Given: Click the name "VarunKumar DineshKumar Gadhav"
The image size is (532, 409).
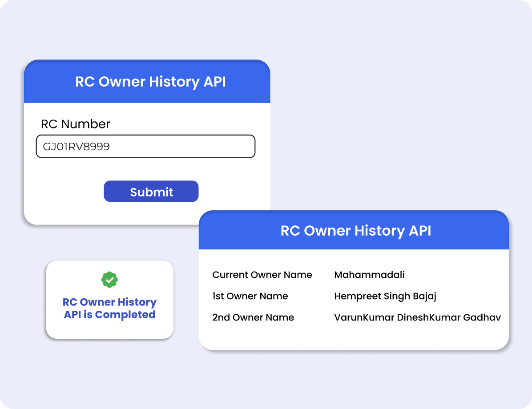Looking at the screenshot, I should click(x=417, y=317).
